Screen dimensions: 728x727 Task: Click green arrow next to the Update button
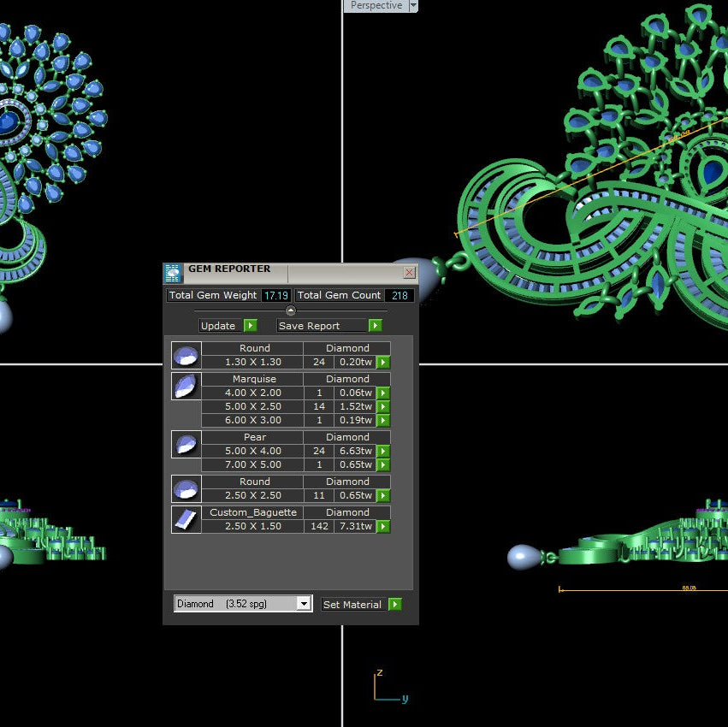click(x=251, y=325)
